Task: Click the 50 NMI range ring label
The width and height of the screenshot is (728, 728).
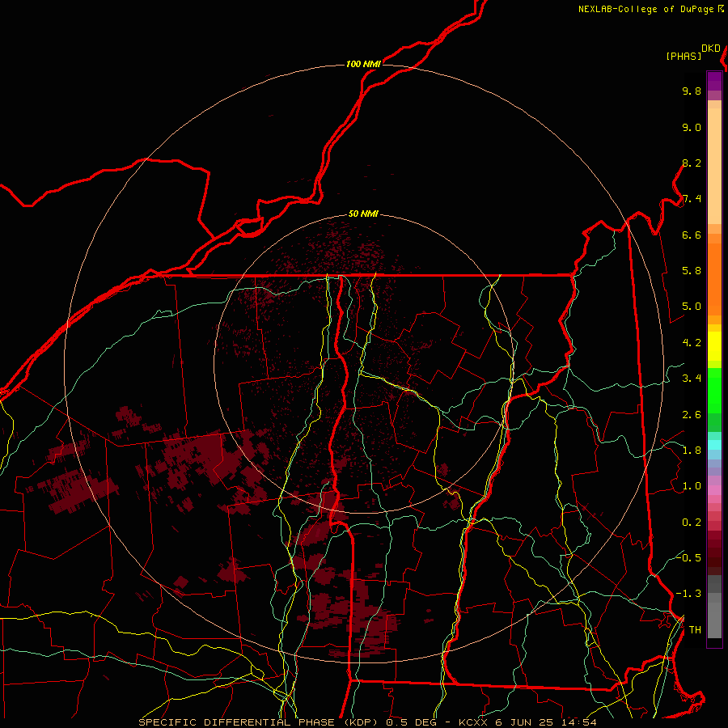Action: [363, 214]
